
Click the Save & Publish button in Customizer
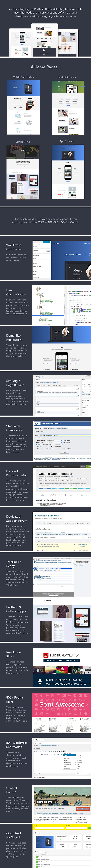pos(47,242)
